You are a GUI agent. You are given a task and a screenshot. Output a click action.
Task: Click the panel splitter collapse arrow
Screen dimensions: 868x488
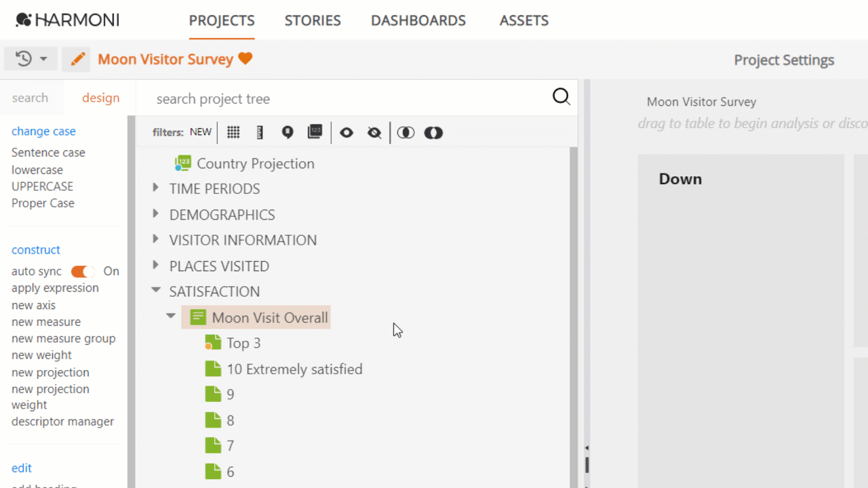click(587, 448)
